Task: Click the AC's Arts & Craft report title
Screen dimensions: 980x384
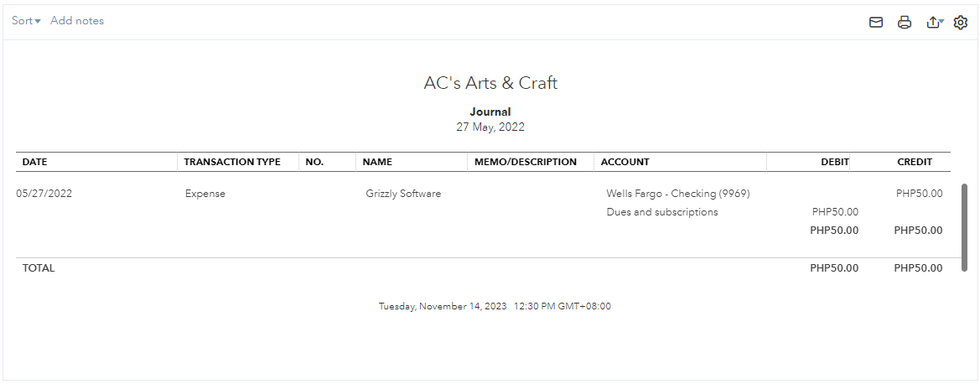Action: tap(490, 83)
